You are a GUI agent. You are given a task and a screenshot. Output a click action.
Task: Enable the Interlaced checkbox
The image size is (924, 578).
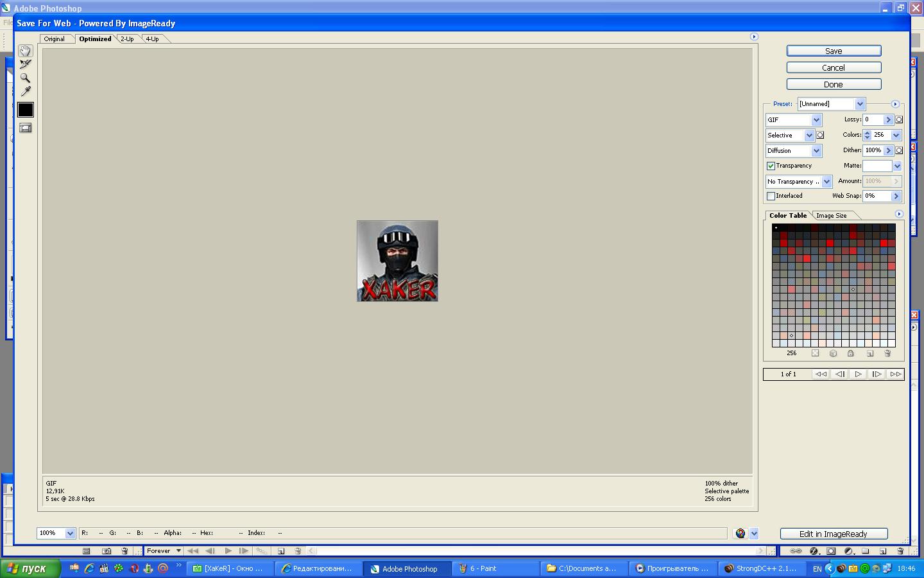click(x=771, y=196)
